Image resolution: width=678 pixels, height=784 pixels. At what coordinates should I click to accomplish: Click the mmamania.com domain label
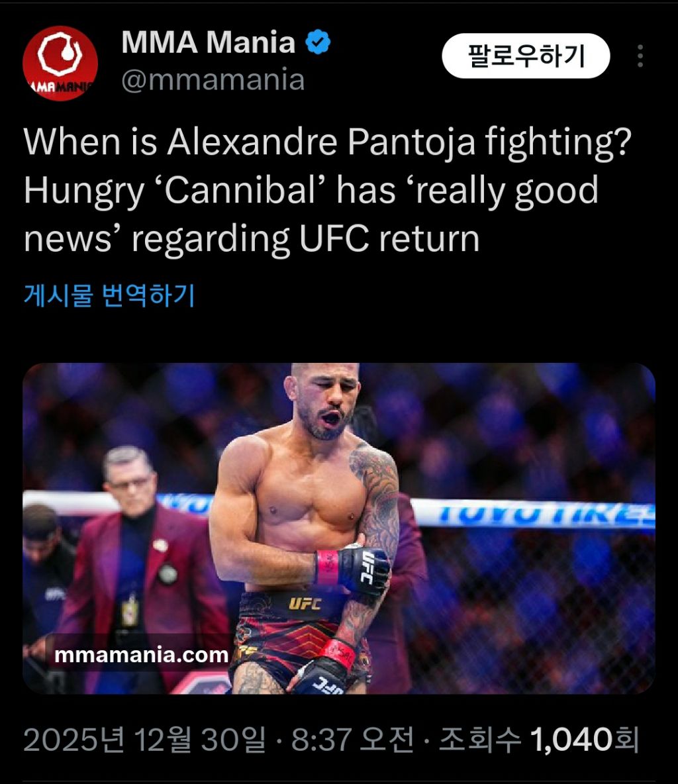tap(141, 654)
